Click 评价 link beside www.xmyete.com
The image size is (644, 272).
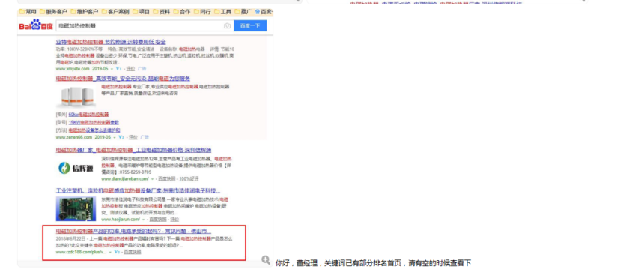(x=130, y=69)
